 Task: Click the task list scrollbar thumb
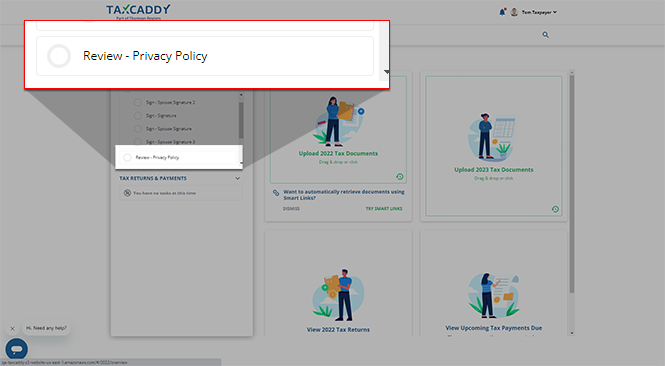pyautogui.click(x=241, y=120)
